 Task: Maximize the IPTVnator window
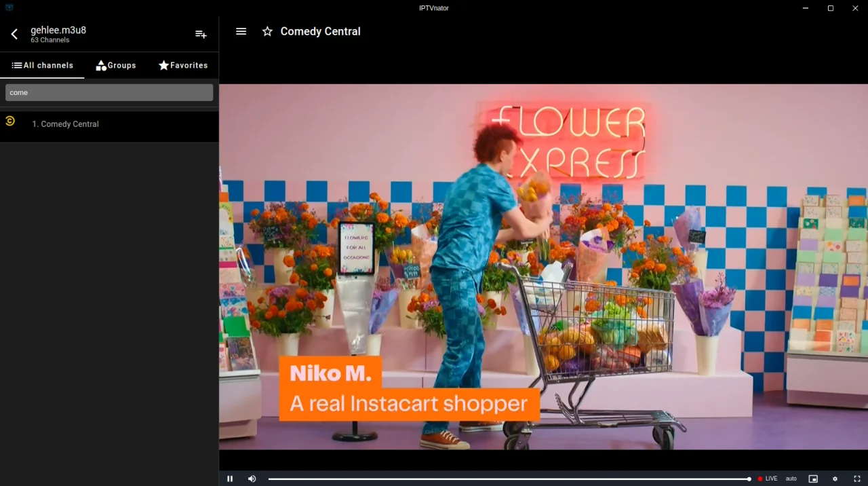[830, 8]
